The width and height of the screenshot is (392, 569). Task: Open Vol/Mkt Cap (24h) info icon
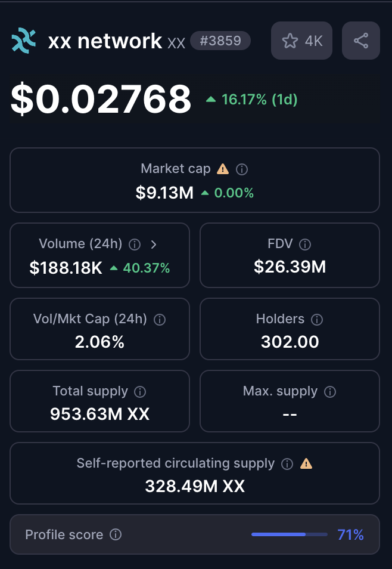160,320
